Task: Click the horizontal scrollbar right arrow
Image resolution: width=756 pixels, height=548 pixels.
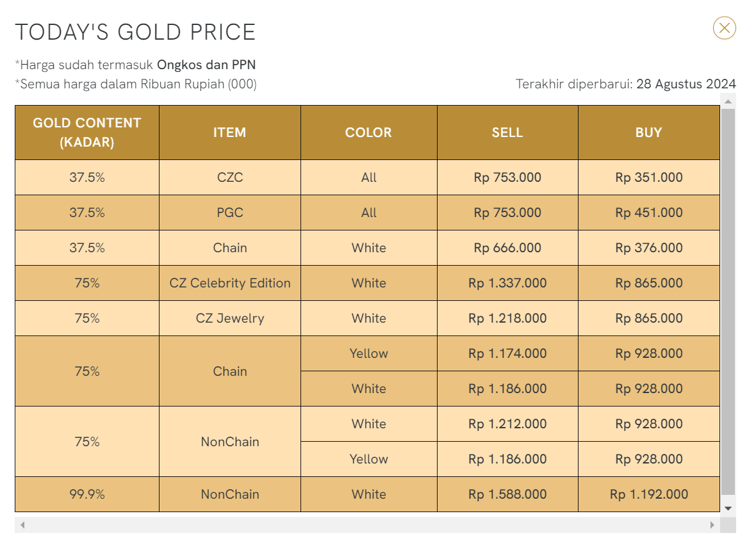Action: (712, 525)
